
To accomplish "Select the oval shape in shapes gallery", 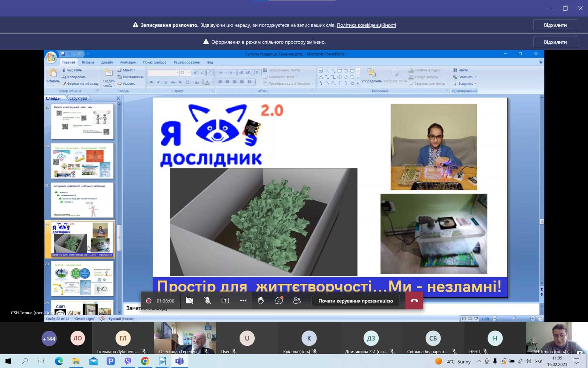I will (x=346, y=71).
